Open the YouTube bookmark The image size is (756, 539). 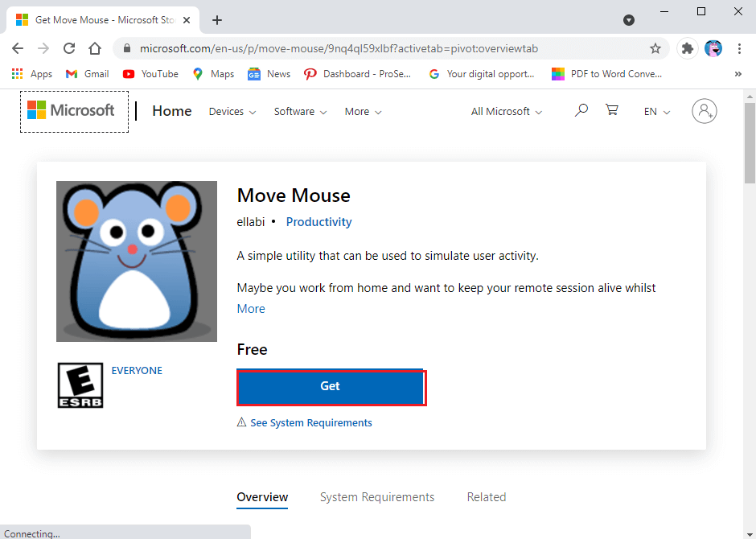tap(150, 73)
